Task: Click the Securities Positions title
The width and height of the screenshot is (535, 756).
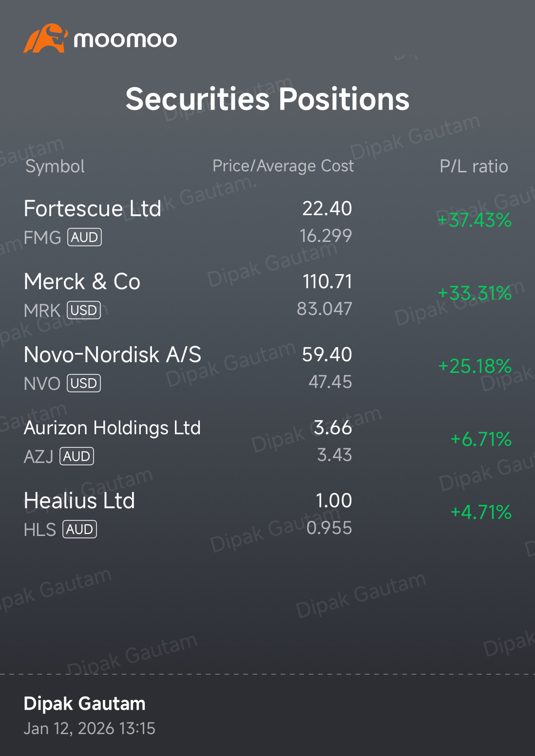Action: 267,99
